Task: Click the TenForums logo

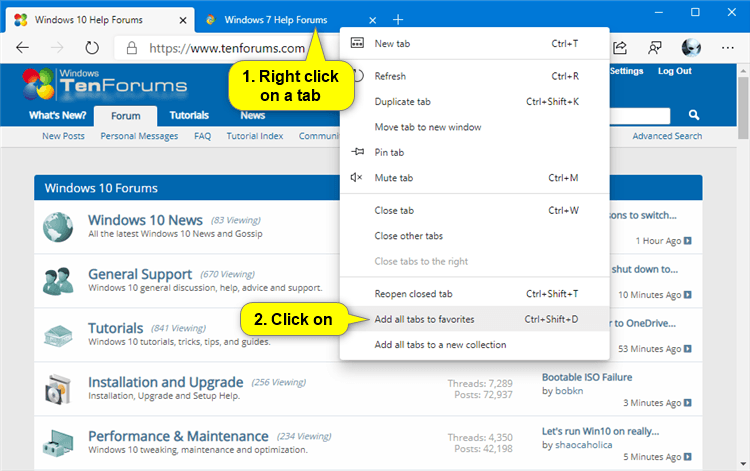Action: (105, 84)
